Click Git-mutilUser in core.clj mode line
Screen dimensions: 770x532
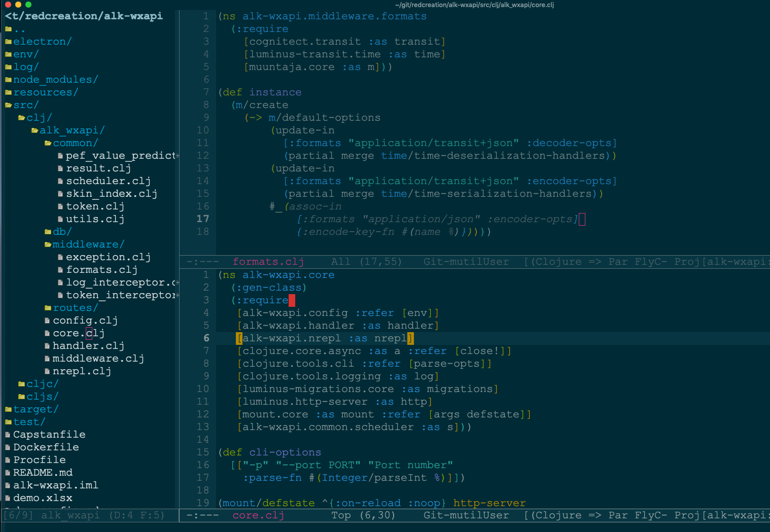click(466, 515)
